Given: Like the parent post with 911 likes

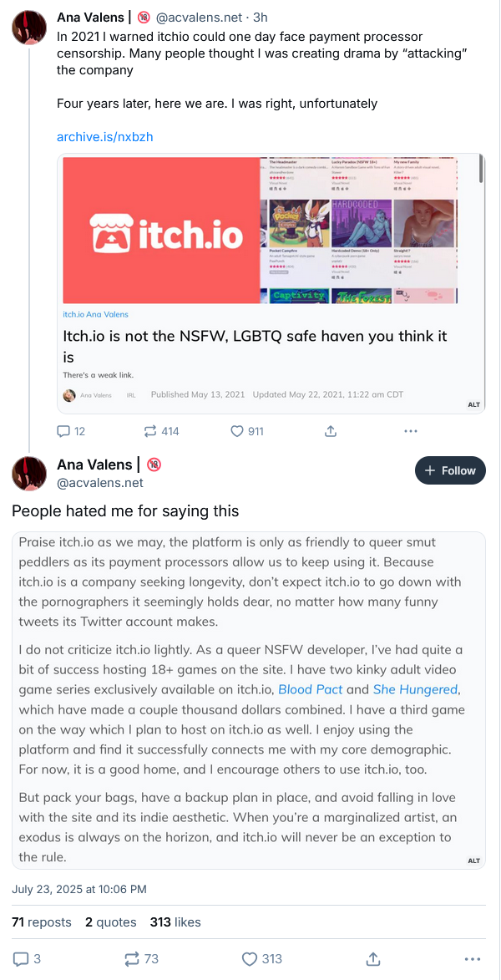Looking at the screenshot, I should tap(236, 431).
